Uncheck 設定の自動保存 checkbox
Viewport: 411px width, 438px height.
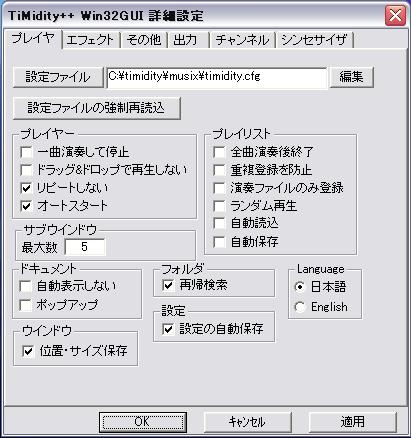168,329
